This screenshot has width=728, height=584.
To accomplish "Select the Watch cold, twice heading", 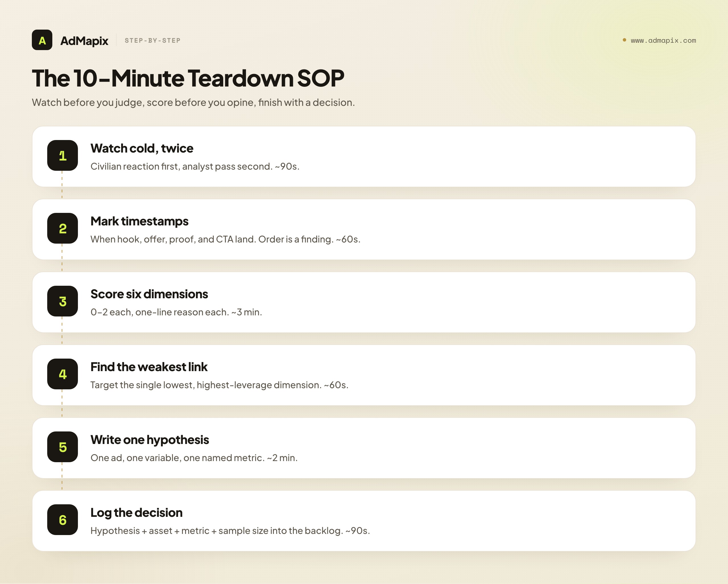I will pyautogui.click(x=142, y=148).
